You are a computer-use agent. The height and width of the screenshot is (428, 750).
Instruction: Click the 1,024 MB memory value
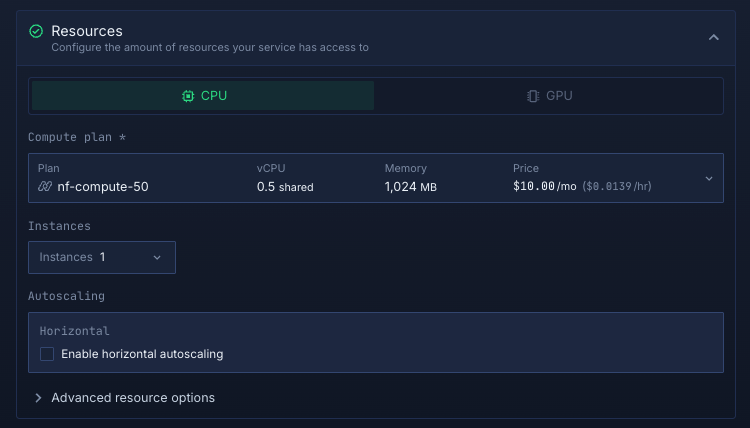(410, 186)
